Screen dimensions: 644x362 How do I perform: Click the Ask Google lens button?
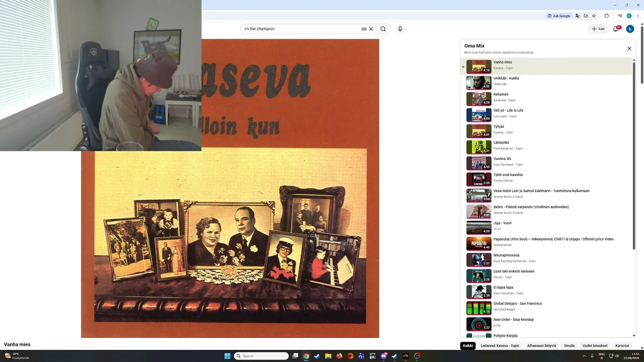pos(559,16)
